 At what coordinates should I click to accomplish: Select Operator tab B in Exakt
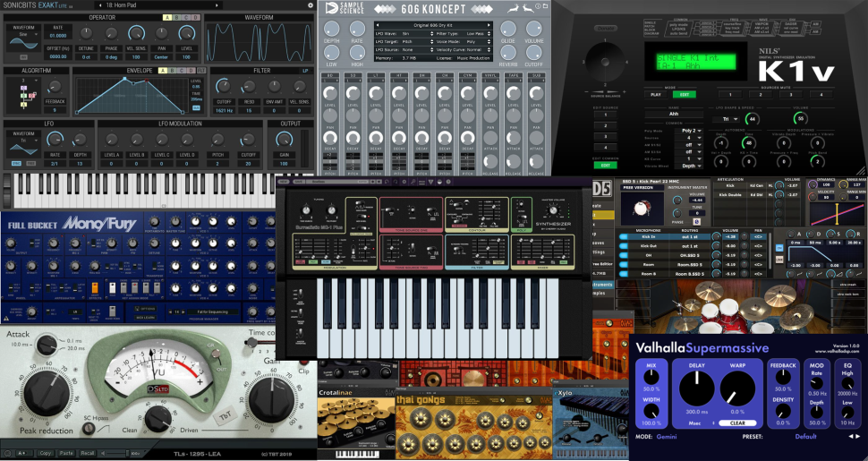coord(176,17)
